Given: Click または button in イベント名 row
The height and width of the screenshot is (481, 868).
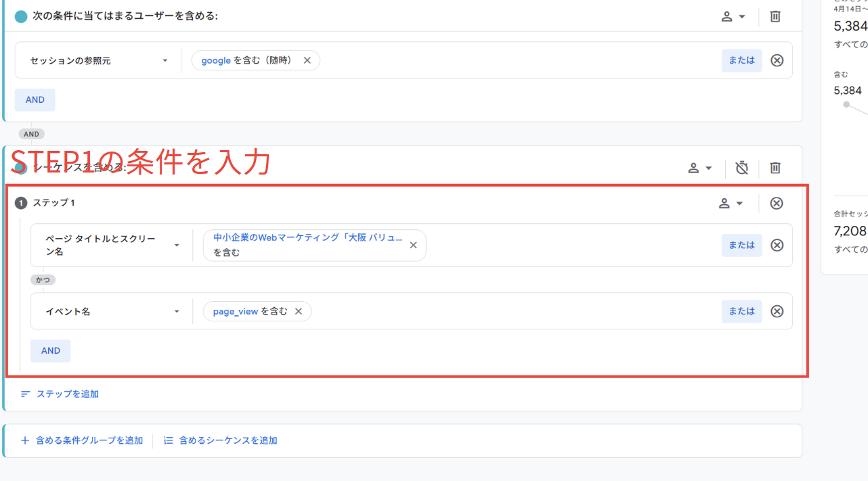Looking at the screenshot, I should coord(741,311).
